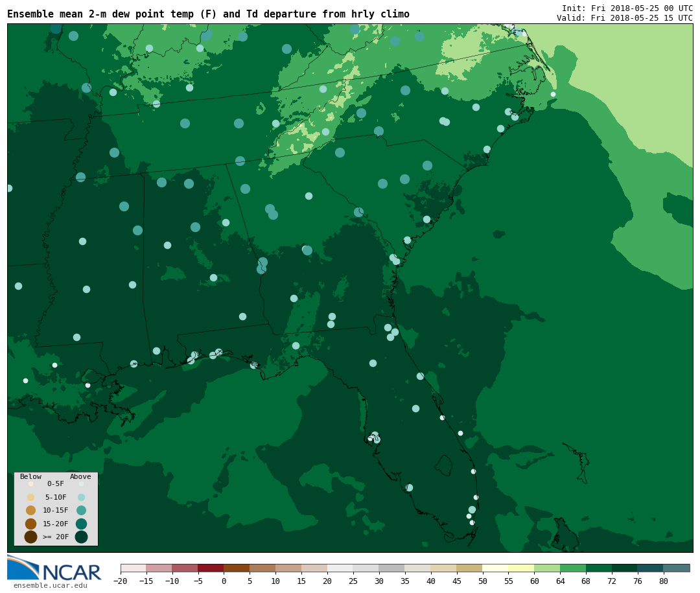Select colorbar segment between 45 and 50
The height and width of the screenshot is (593, 700).
(x=470, y=568)
